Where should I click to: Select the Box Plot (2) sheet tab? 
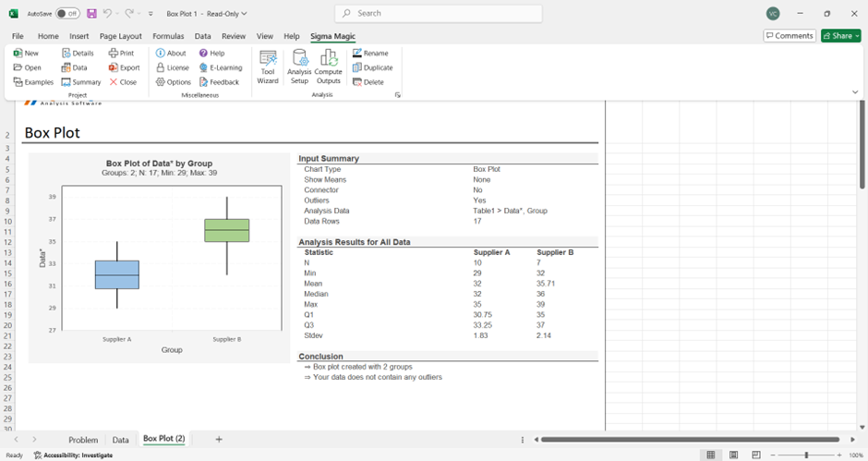(163, 439)
